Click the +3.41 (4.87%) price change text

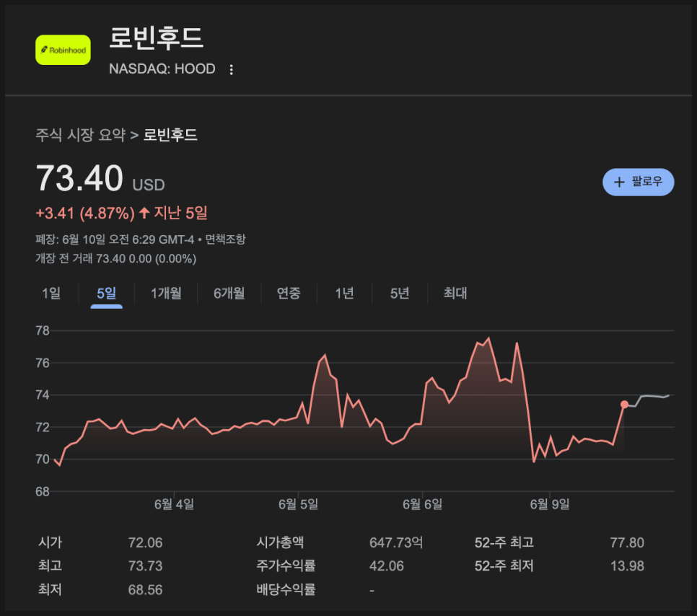tap(85, 214)
